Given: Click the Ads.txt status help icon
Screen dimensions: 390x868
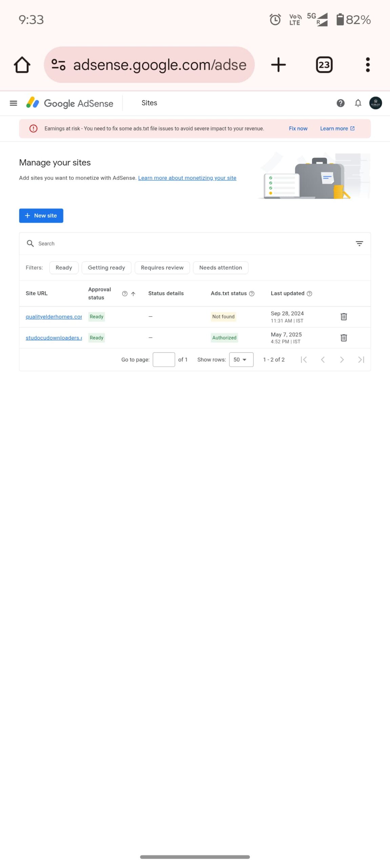Looking at the screenshot, I should tap(252, 294).
